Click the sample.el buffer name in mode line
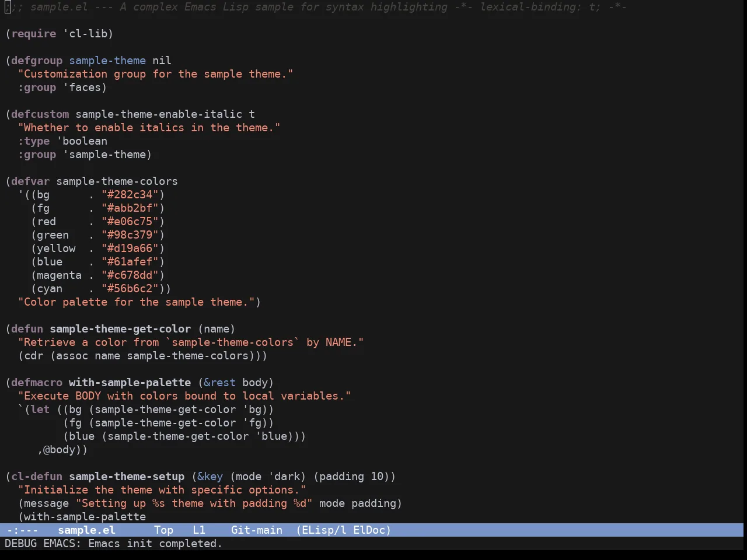This screenshot has width=747, height=560. point(86,530)
